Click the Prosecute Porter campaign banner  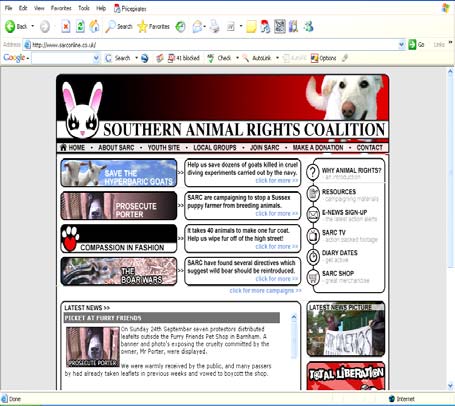click(119, 206)
